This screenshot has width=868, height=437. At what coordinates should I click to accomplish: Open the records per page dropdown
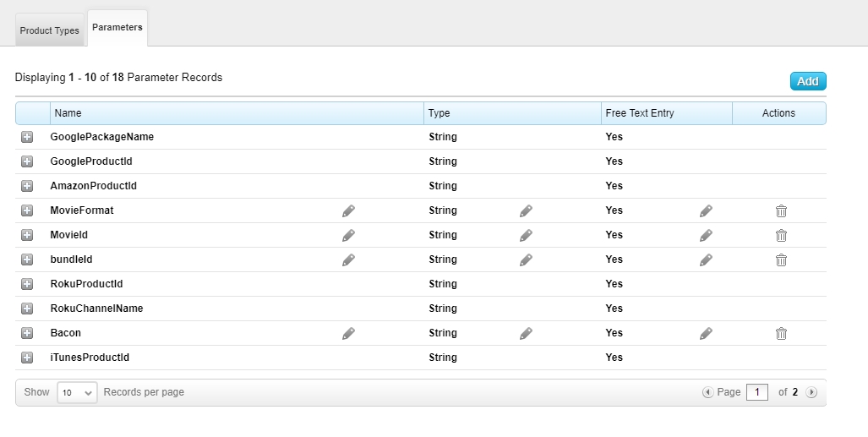(77, 392)
